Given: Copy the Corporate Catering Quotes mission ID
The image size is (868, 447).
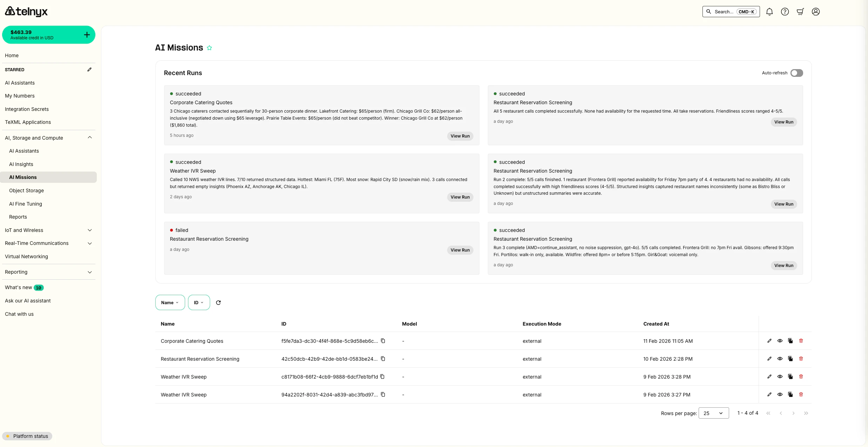Looking at the screenshot, I should click(383, 341).
